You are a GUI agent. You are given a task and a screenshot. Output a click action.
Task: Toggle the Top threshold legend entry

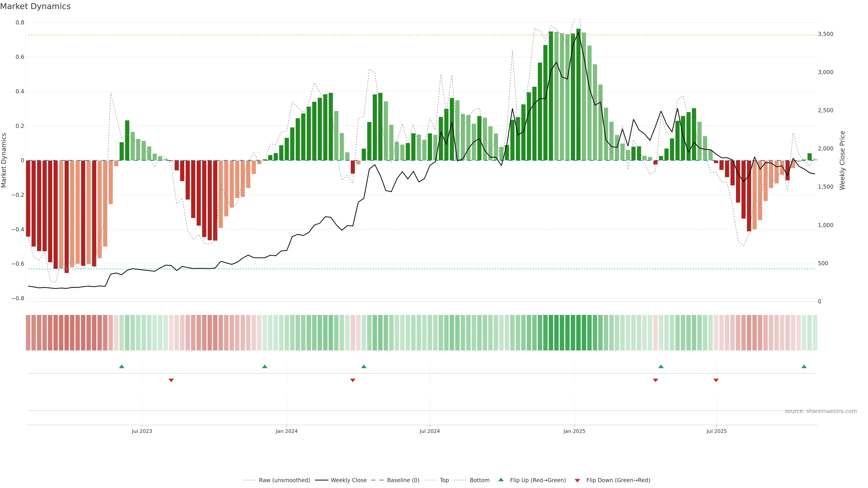pos(444,480)
